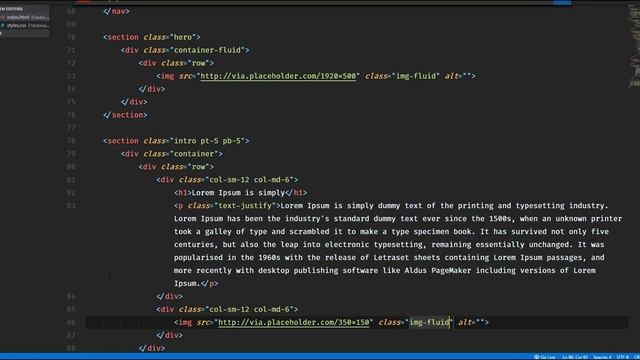The height and width of the screenshot is (360, 640).
Task: Click the closing </p> tag
Action: (x=209, y=284)
